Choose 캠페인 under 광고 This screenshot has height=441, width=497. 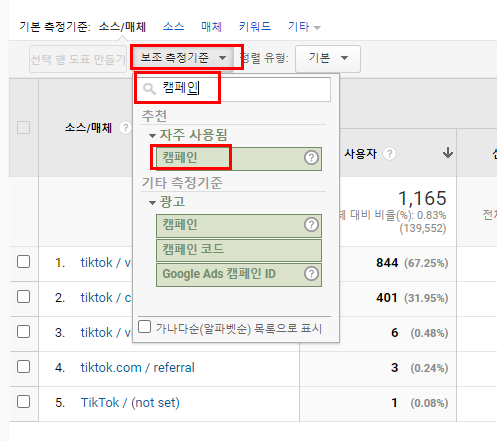click(239, 226)
